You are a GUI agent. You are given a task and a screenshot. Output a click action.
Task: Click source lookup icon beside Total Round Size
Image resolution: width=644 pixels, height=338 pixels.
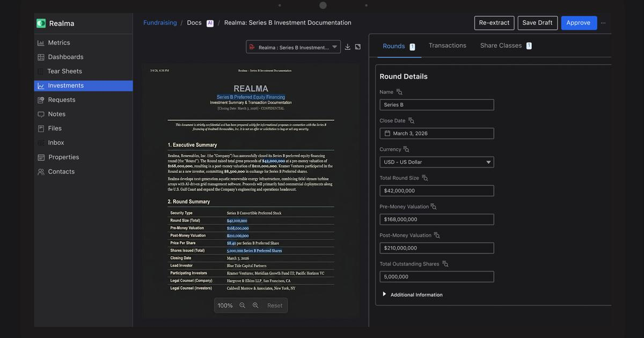[x=425, y=178]
